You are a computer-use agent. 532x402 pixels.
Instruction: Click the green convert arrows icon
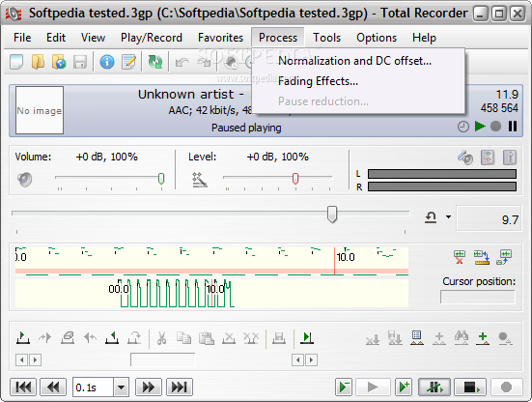155,62
